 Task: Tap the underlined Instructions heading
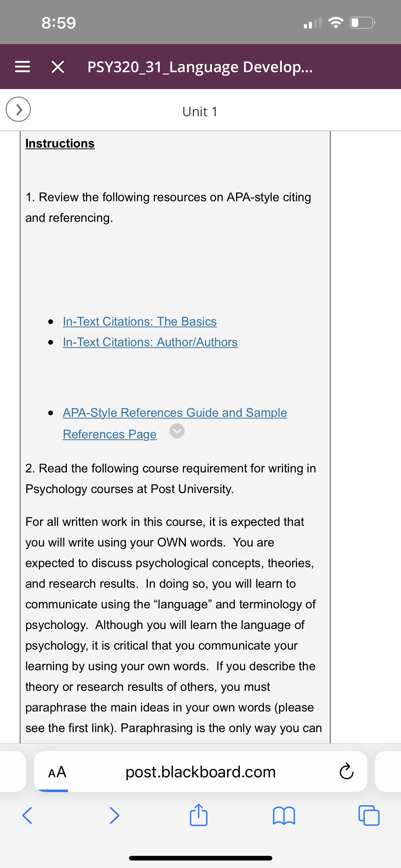[x=60, y=143]
